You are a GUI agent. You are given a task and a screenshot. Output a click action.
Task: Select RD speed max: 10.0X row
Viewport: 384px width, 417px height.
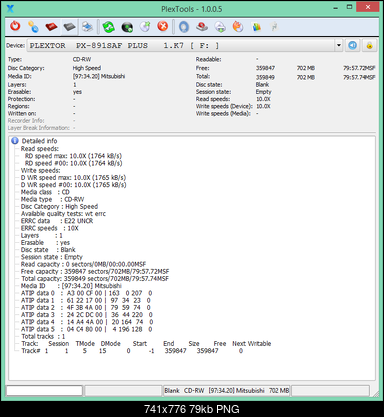click(x=73, y=156)
